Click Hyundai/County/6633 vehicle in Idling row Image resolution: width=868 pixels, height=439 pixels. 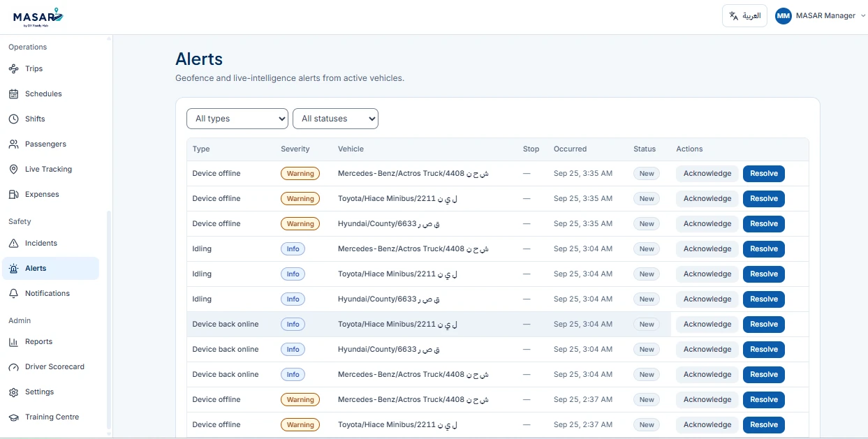(389, 299)
